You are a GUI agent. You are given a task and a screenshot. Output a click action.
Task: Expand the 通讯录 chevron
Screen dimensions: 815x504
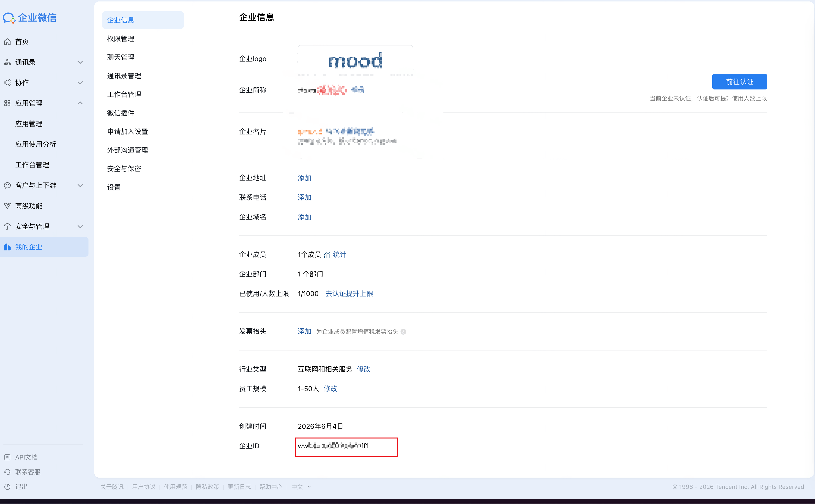80,62
